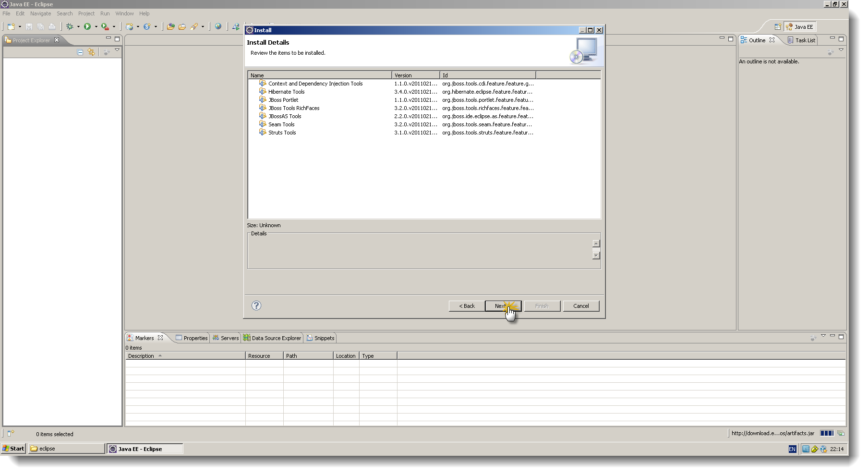Select the Debug toolbar icon
This screenshot has height=475, width=868.
(x=70, y=26)
